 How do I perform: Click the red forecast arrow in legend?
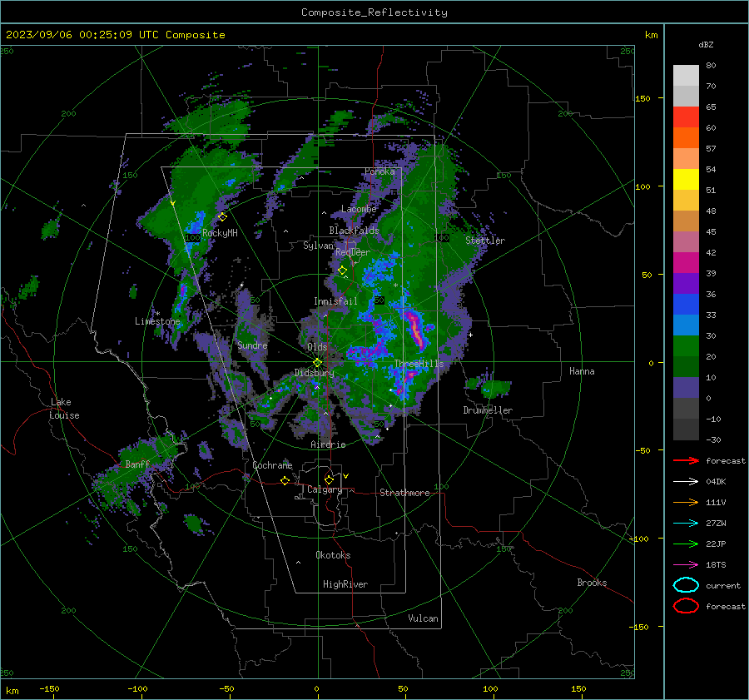click(686, 460)
